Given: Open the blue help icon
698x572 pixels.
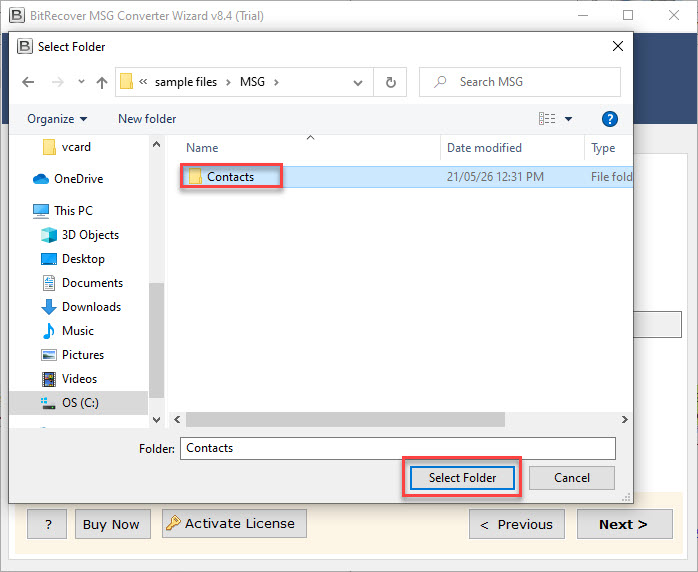Looking at the screenshot, I should (x=609, y=119).
